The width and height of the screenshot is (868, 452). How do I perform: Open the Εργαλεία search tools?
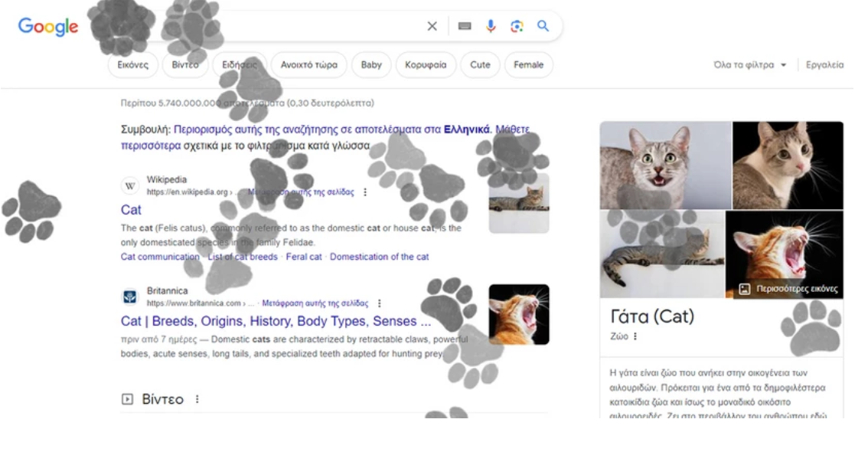[825, 65]
